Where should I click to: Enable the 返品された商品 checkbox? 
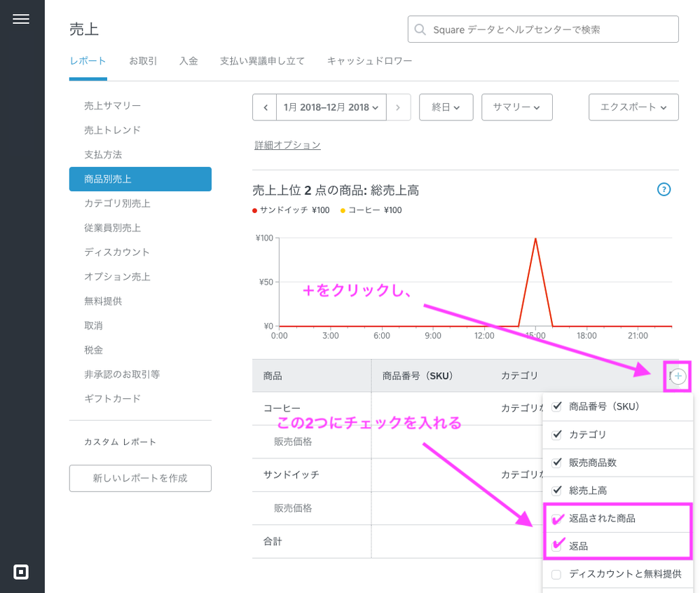tap(557, 519)
